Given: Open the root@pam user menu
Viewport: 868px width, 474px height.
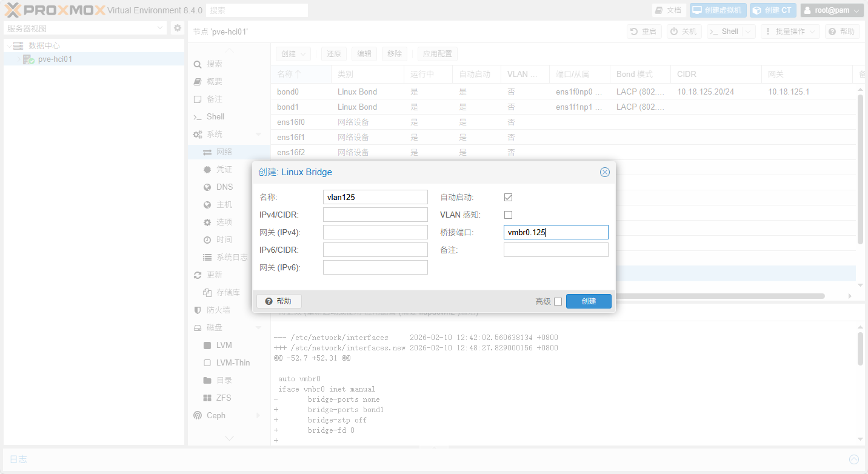Looking at the screenshot, I should (832, 10).
